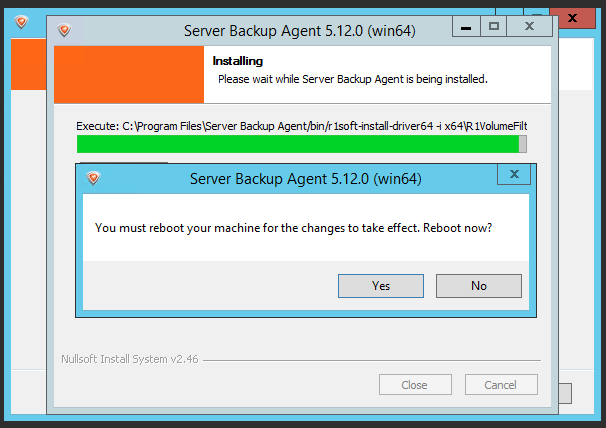Click the Nullsoft Install System v2.46 label
Image resolution: width=606 pixels, height=428 pixels.
tap(129, 359)
